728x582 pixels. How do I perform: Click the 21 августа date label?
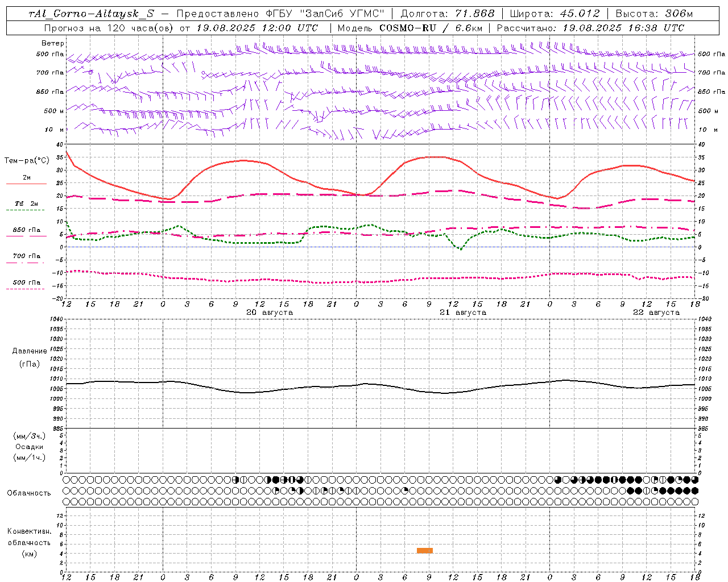point(463,313)
